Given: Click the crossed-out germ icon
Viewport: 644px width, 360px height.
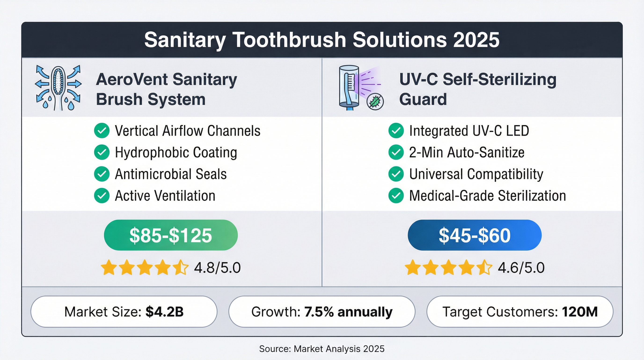Looking at the screenshot, I should click(x=375, y=102).
